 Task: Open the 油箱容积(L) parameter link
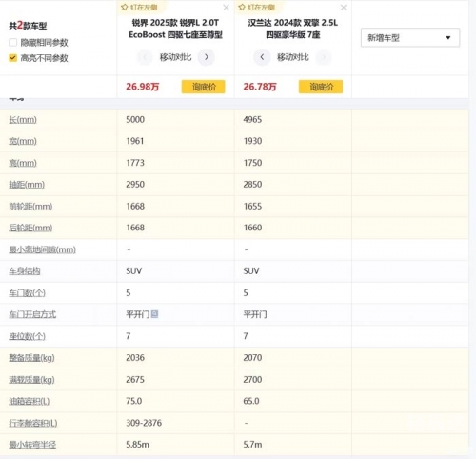tap(30, 401)
